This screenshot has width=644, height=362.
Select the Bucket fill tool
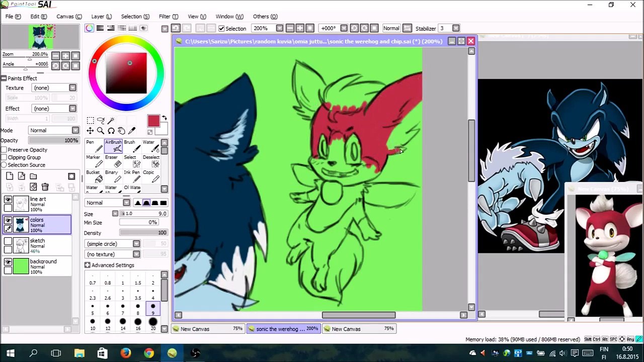tap(94, 176)
